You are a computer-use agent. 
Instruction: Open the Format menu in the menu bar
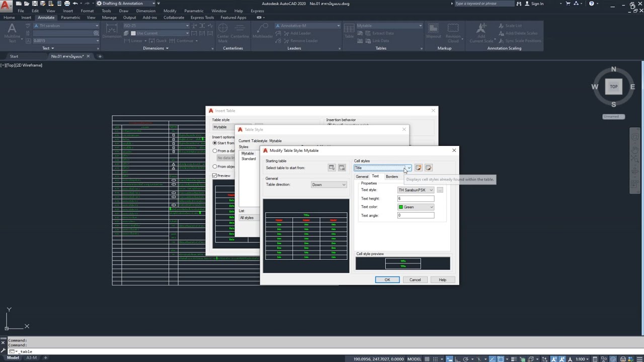pyautogui.click(x=87, y=11)
